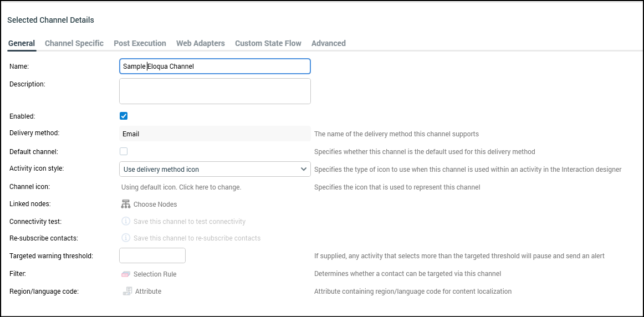This screenshot has height=317, width=644.
Task: Uncheck the Enabled checkbox
Action: click(124, 116)
